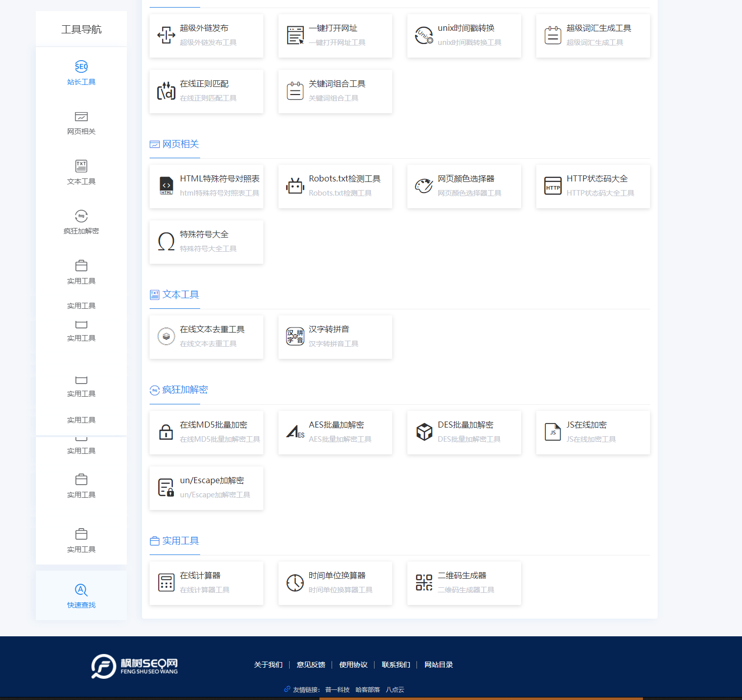Open the AES批量加解密 icon

[x=295, y=432]
